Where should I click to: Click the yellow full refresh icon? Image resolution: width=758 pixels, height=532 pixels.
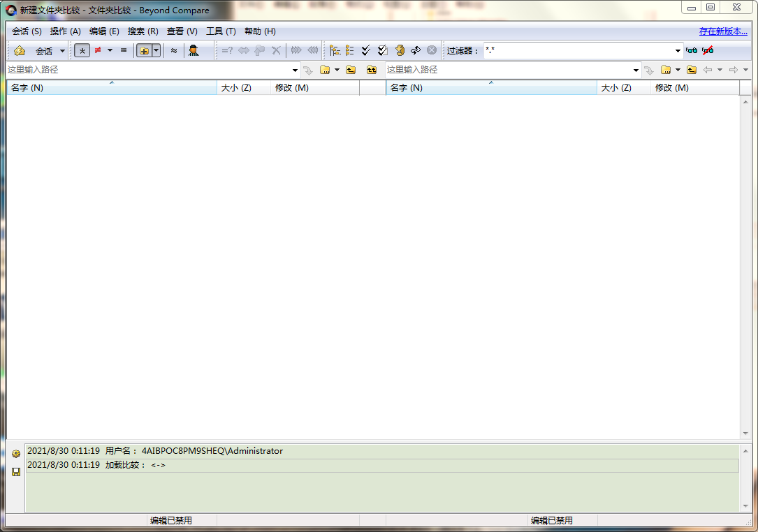coord(400,50)
